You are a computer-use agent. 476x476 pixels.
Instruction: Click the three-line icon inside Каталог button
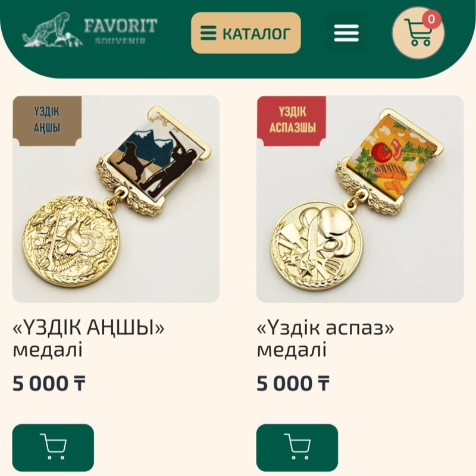click(x=208, y=33)
